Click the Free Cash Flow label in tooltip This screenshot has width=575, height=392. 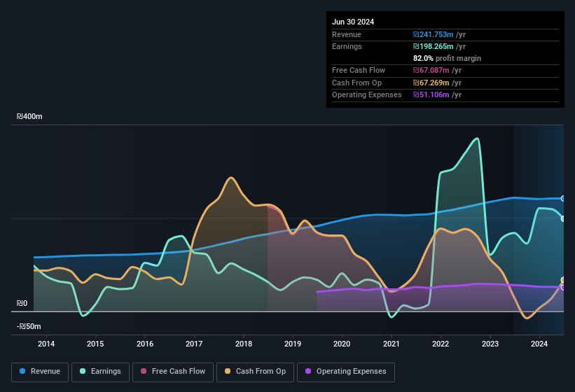[359, 70]
